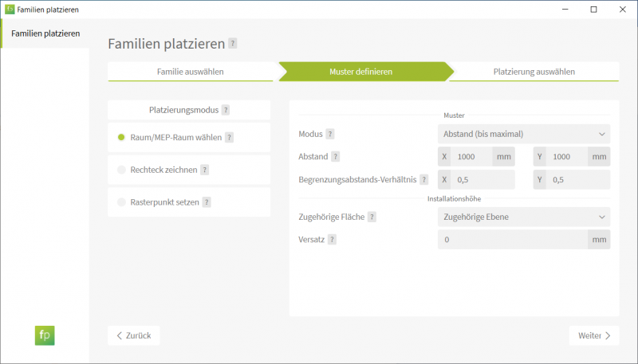Select Raum/MEP-Raum wählen option

[x=175, y=137]
